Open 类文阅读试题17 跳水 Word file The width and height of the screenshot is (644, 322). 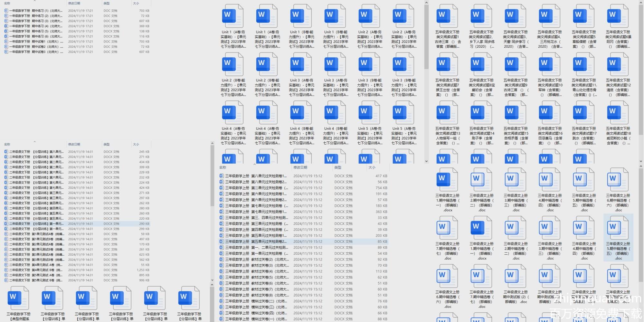584,113
